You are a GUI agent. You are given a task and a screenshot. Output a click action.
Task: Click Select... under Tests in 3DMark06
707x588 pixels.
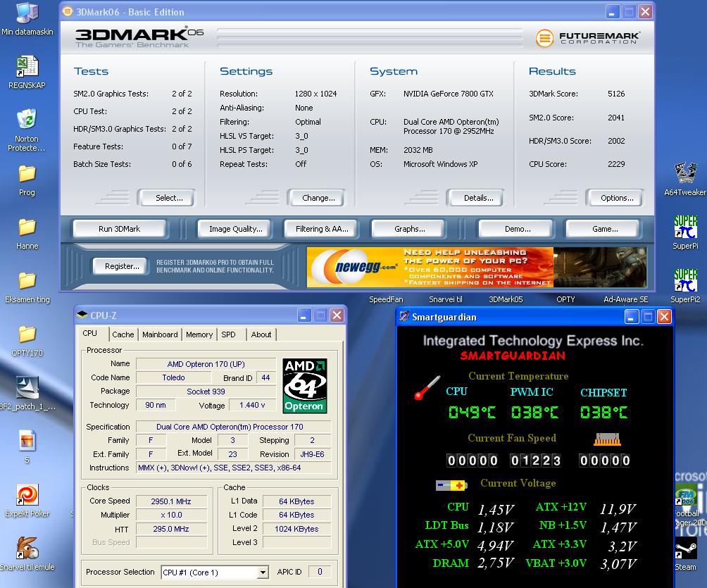tap(168, 198)
